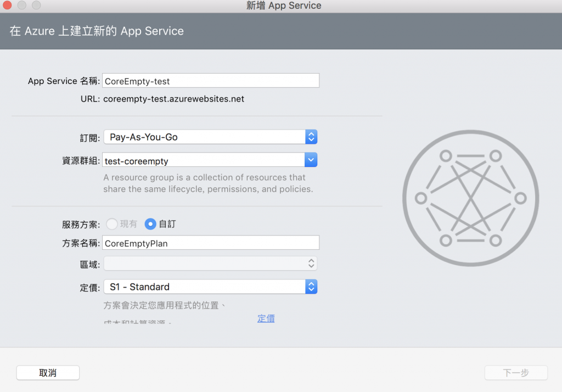The width and height of the screenshot is (562, 392).
Task: Click the test-coreempty resource group text field
Action: pos(204,160)
